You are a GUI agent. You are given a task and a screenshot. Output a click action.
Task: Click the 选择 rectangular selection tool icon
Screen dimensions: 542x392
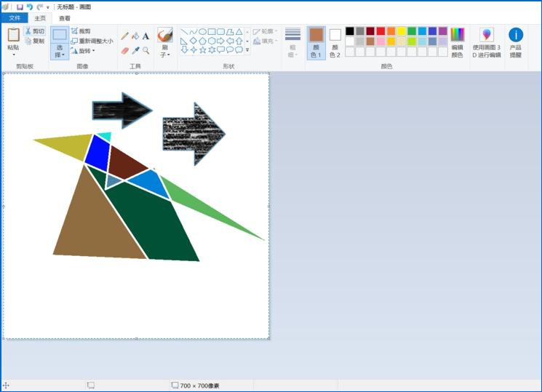tap(60, 35)
